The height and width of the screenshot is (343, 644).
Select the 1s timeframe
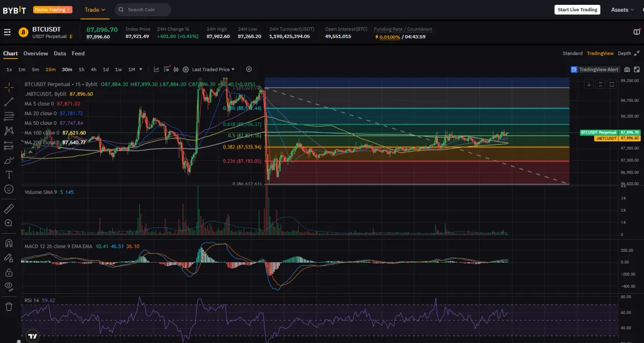point(9,69)
